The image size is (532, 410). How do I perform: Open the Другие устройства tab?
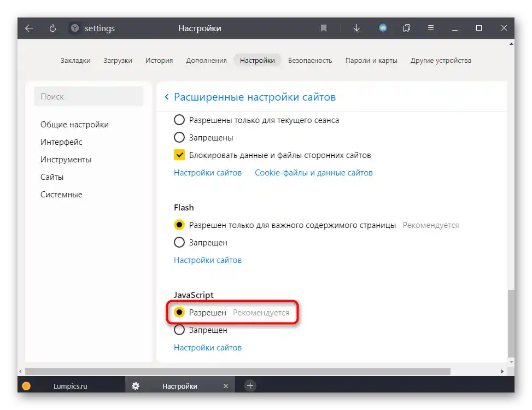click(x=441, y=60)
